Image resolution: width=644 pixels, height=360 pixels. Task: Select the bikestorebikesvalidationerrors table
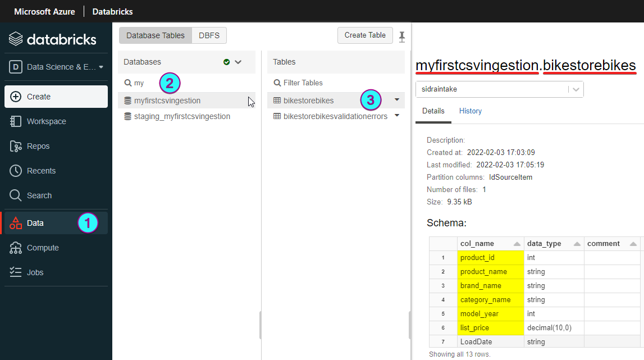tap(336, 116)
